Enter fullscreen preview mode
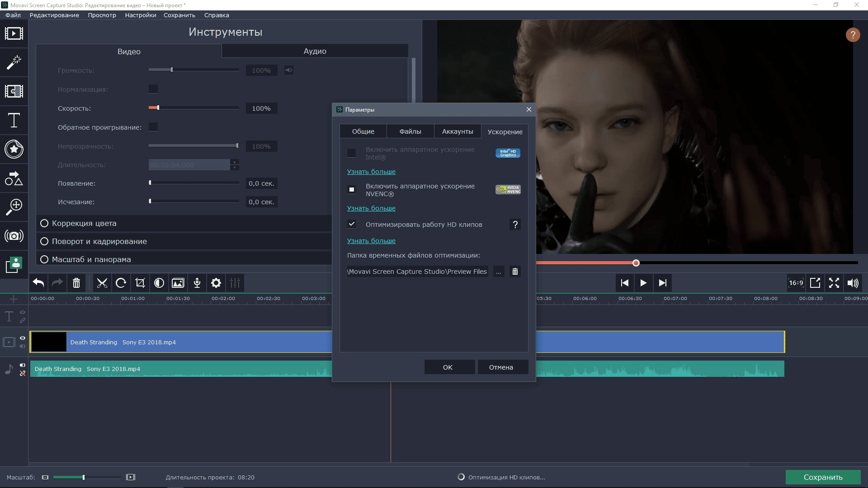 pyautogui.click(x=834, y=283)
